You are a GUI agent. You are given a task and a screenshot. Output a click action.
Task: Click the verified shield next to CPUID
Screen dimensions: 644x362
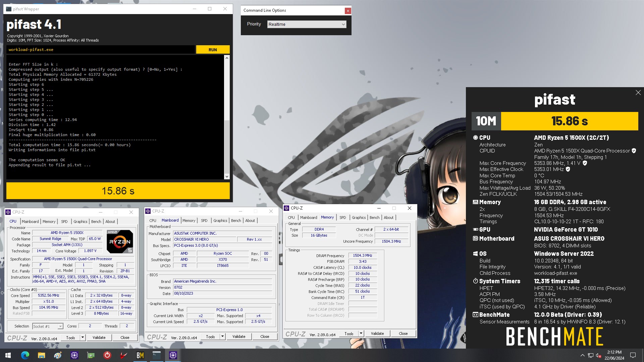634,151
